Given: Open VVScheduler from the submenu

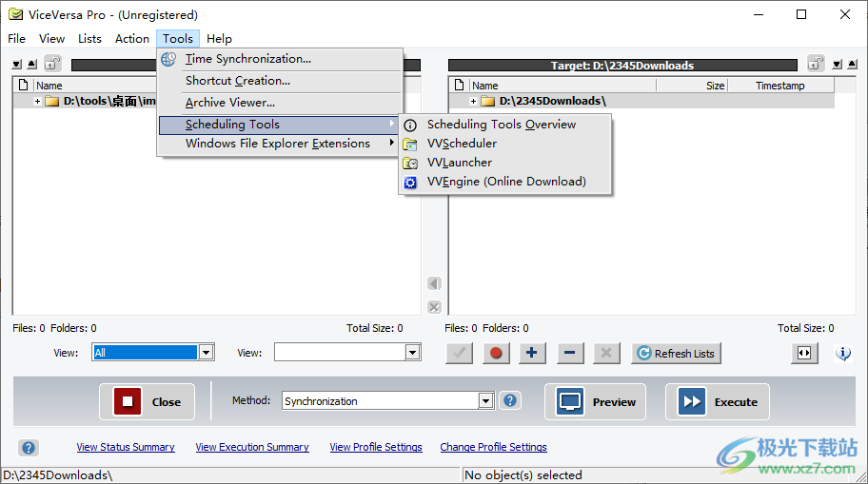Looking at the screenshot, I should [462, 144].
